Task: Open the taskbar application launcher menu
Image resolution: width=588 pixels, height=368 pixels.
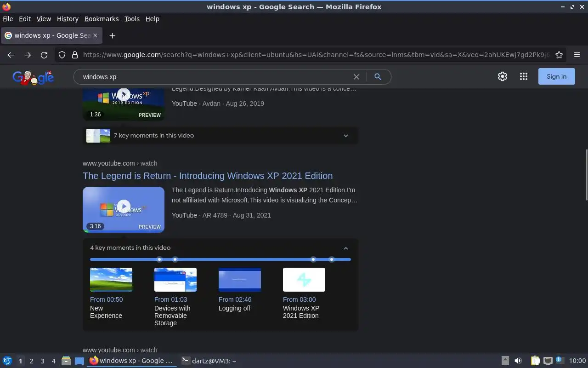Action: point(7,361)
